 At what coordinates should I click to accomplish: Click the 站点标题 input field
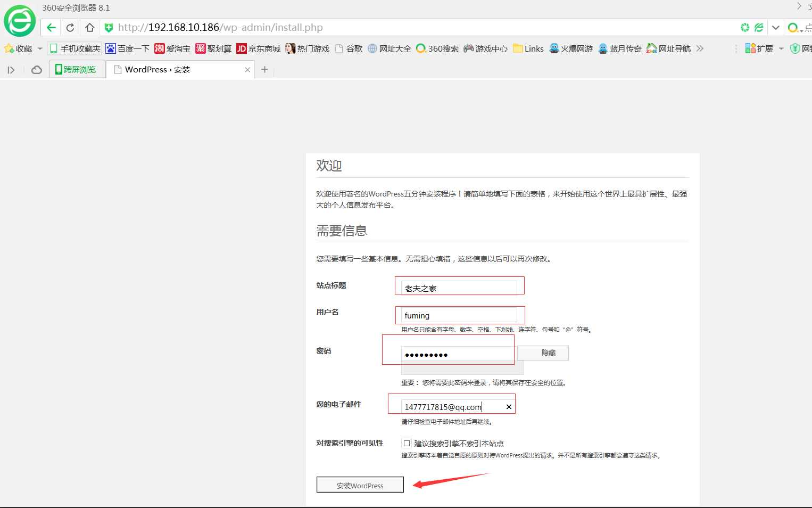[x=459, y=288]
